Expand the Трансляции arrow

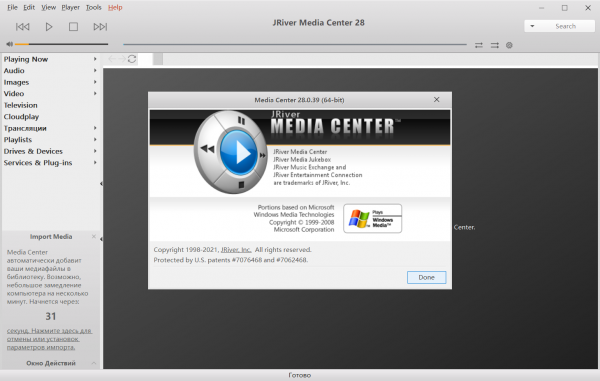(95, 128)
